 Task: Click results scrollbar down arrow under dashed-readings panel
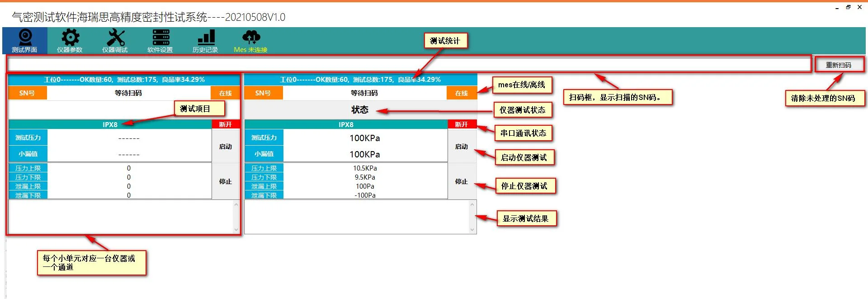(x=236, y=230)
